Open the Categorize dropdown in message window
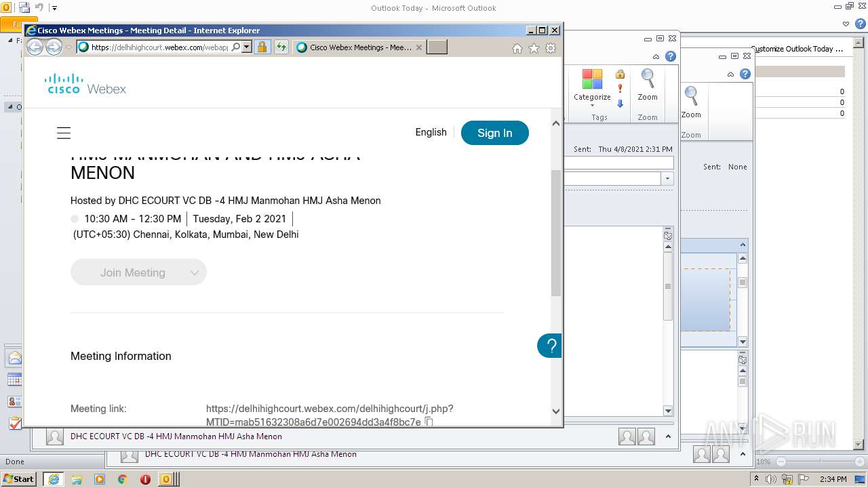The width and height of the screenshot is (868, 488). [x=592, y=88]
